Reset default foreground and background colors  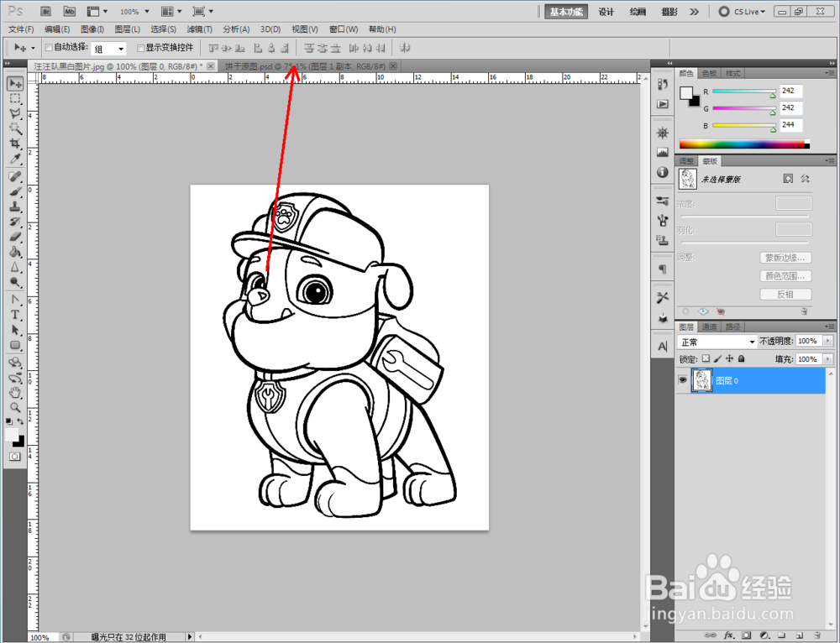pyautogui.click(x=8, y=422)
